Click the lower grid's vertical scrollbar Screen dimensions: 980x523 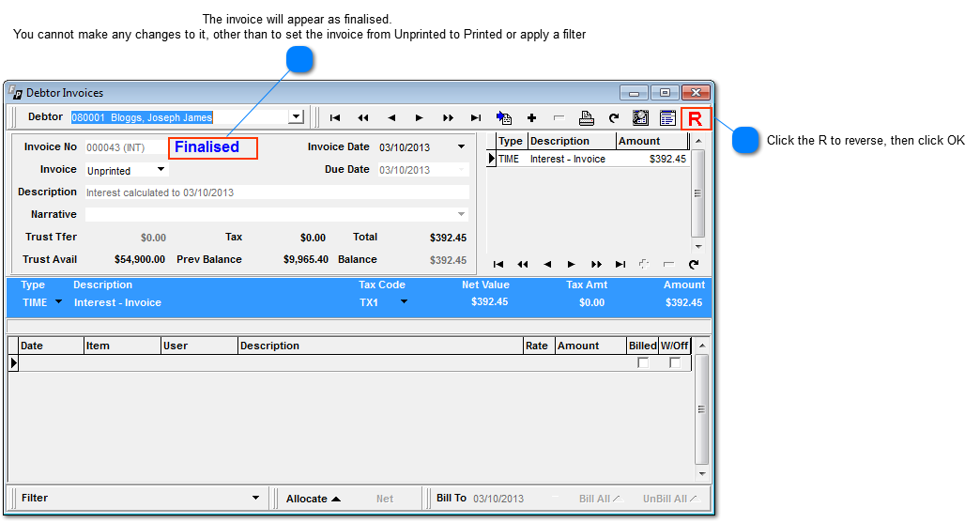click(701, 409)
